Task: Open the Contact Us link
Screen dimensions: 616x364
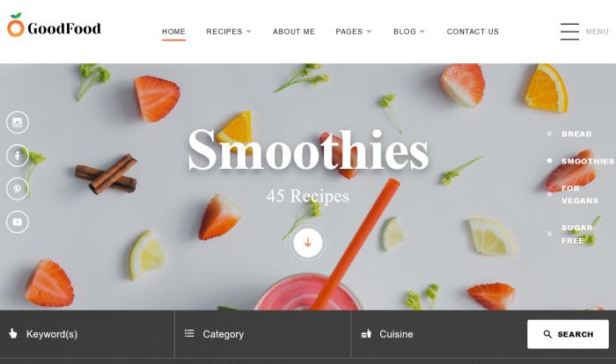Action: [473, 32]
